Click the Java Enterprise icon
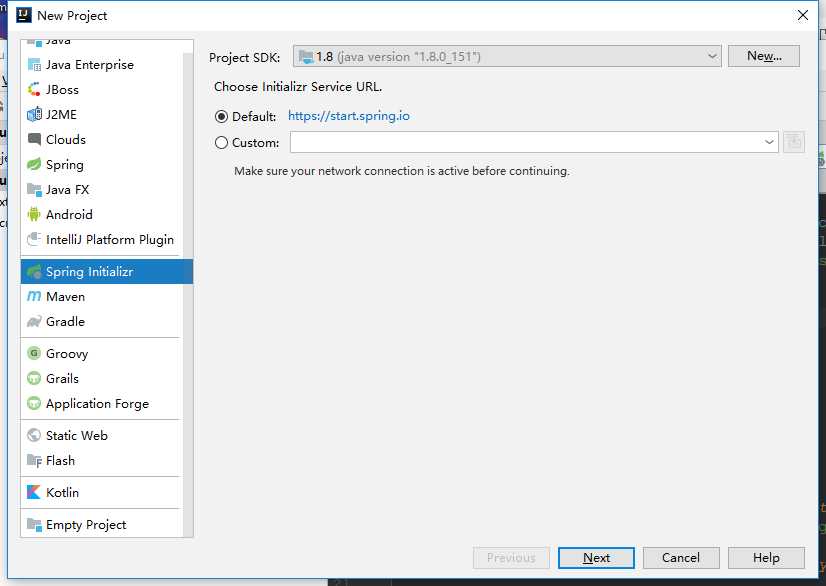Viewport: 826px width, 586px height. coord(34,65)
